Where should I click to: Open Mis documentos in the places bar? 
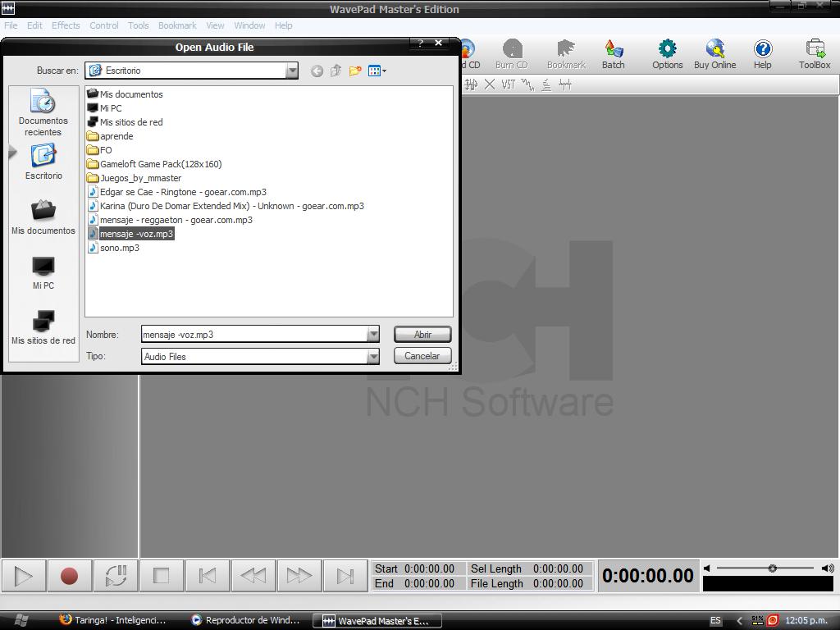coord(43,217)
